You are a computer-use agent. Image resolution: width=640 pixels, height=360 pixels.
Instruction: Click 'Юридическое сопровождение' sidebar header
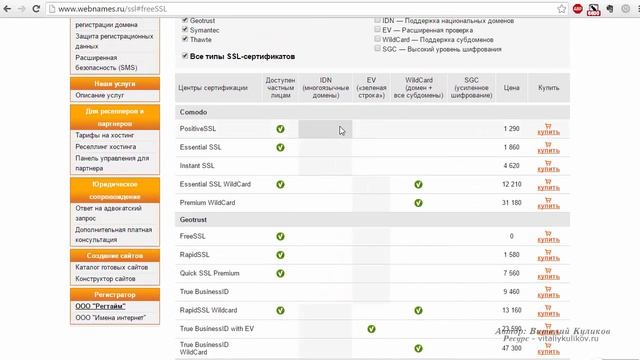tap(115, 190)
